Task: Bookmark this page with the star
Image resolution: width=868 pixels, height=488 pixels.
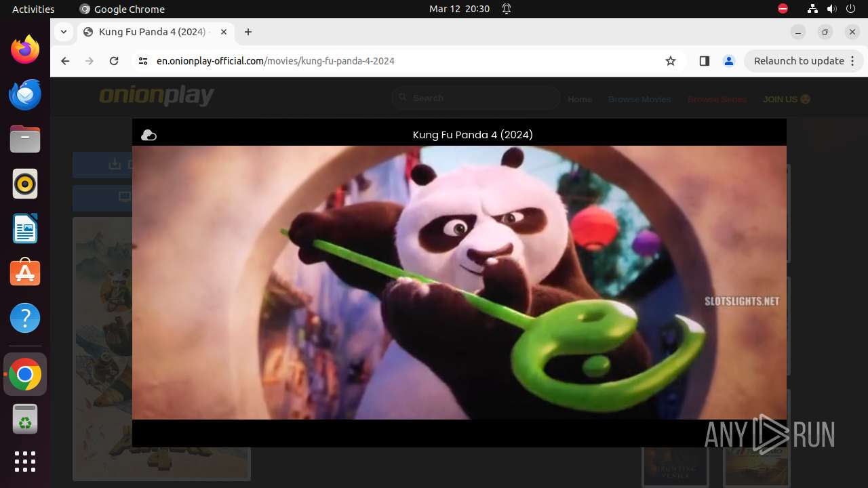Action: pyautogui.click(x=671, y=61)
